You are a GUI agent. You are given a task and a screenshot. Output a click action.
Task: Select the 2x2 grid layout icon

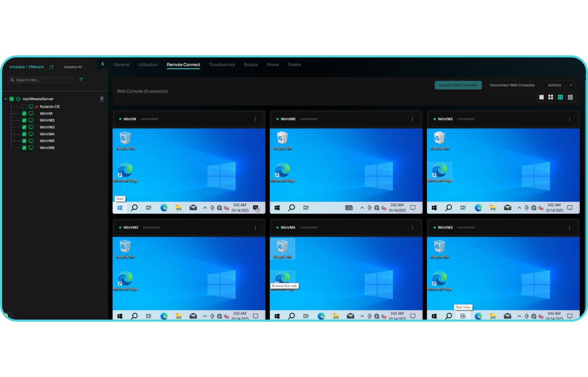(551, 97)
